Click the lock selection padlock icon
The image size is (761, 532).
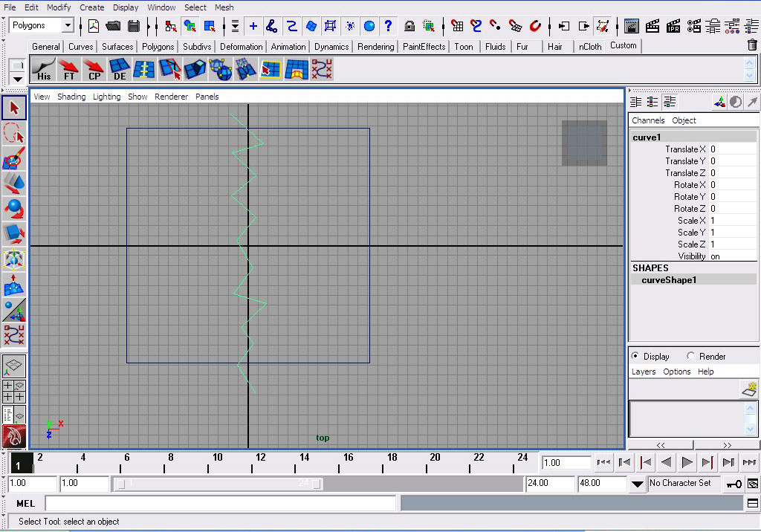tap(409, 26)
